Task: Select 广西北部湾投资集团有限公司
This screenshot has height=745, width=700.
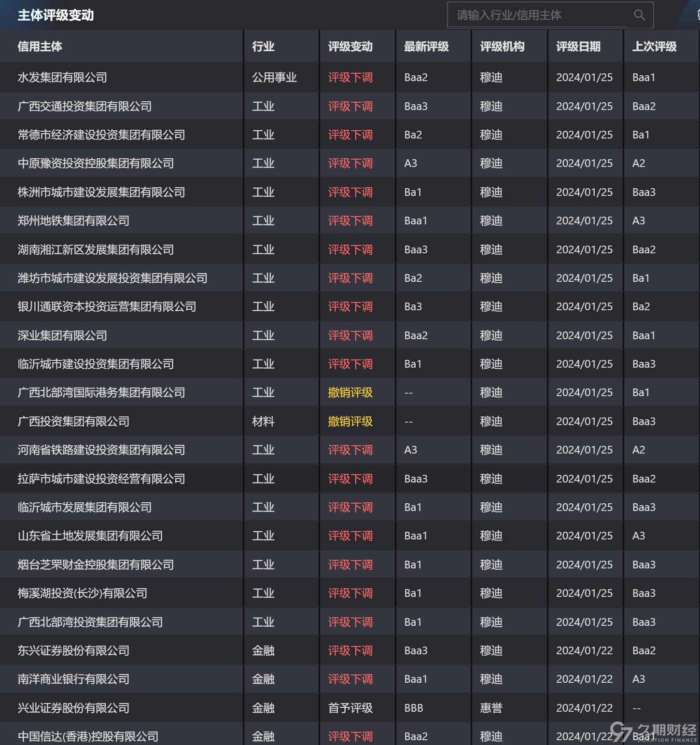Action: pos(90,622)
